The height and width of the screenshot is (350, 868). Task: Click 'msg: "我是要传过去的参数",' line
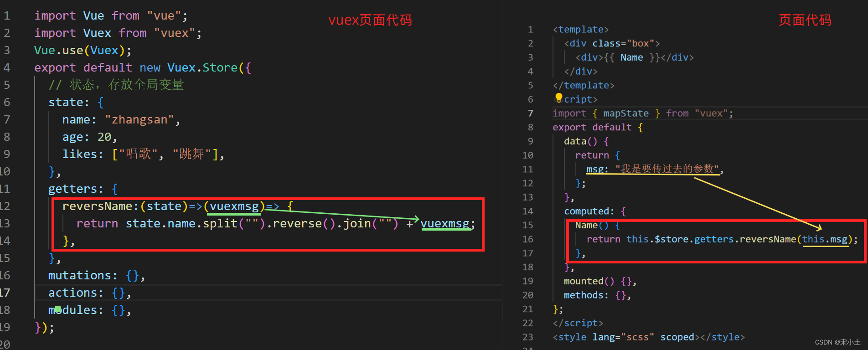point(655,169)
